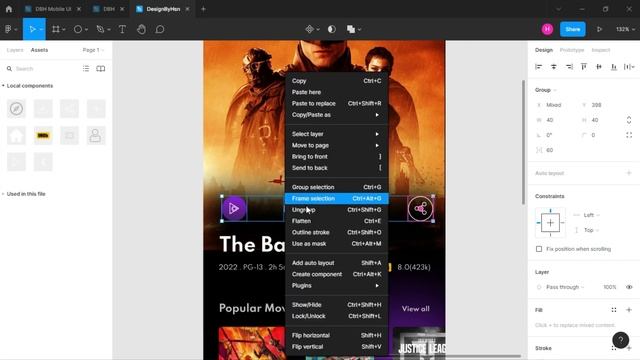
Task: Click Align bottom icon
Action: (614, 67)
